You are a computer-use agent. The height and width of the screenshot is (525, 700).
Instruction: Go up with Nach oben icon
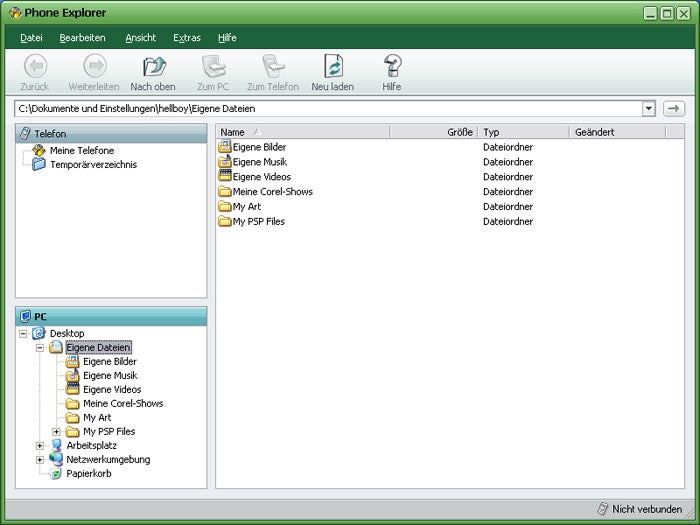(x=154, y=66)
